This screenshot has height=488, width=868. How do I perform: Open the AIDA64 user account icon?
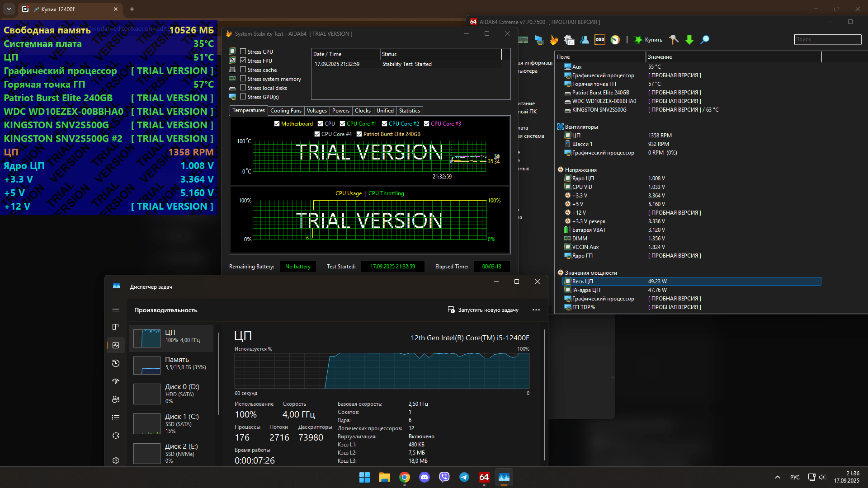tap(585, 40)
